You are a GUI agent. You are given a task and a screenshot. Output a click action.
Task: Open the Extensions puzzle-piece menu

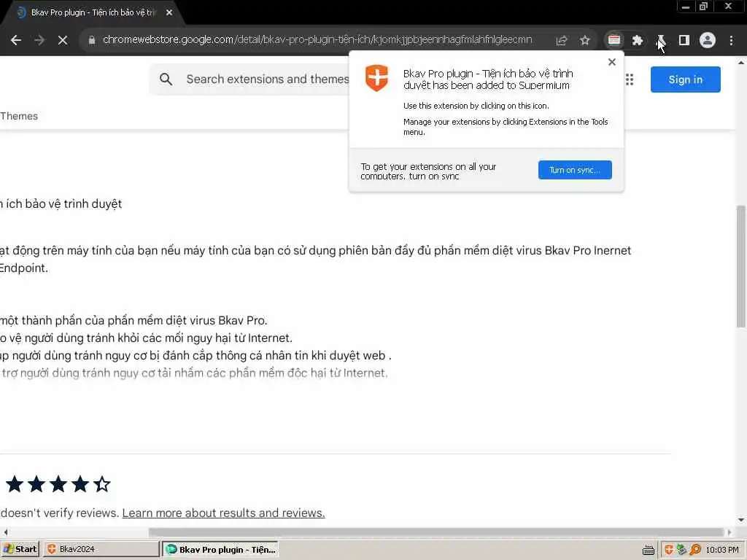click(x=638, y=41)
